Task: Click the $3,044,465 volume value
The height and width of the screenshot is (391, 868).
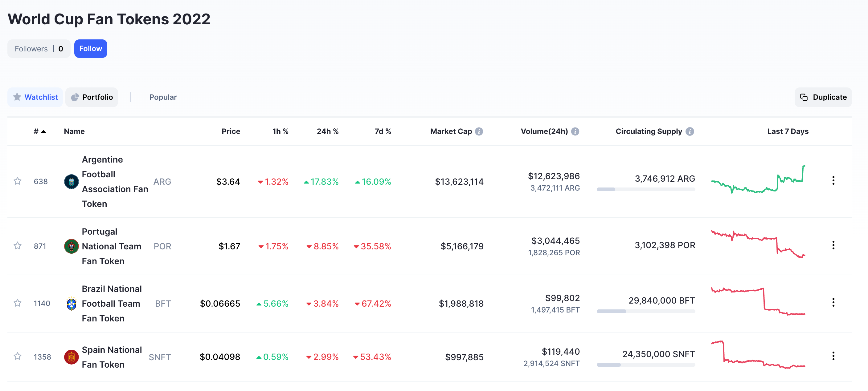Action: [x=555, y=240]
